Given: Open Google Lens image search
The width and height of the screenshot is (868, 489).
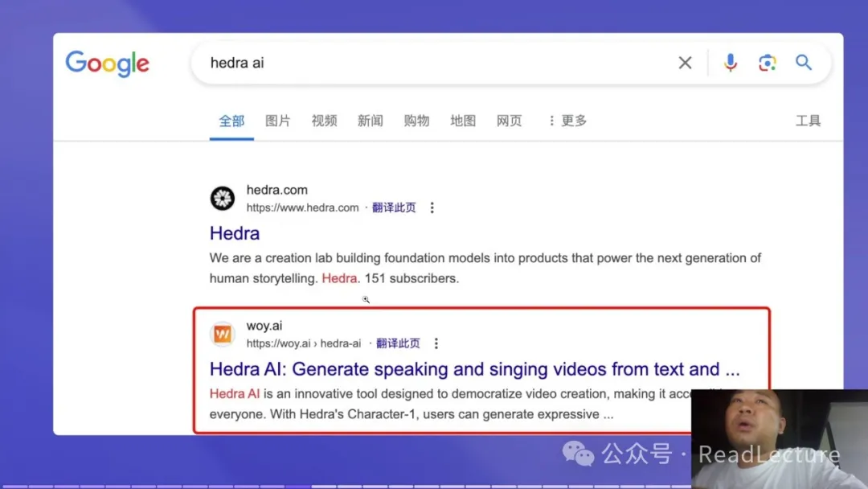Looking at the screenshot, I should 767,63.
